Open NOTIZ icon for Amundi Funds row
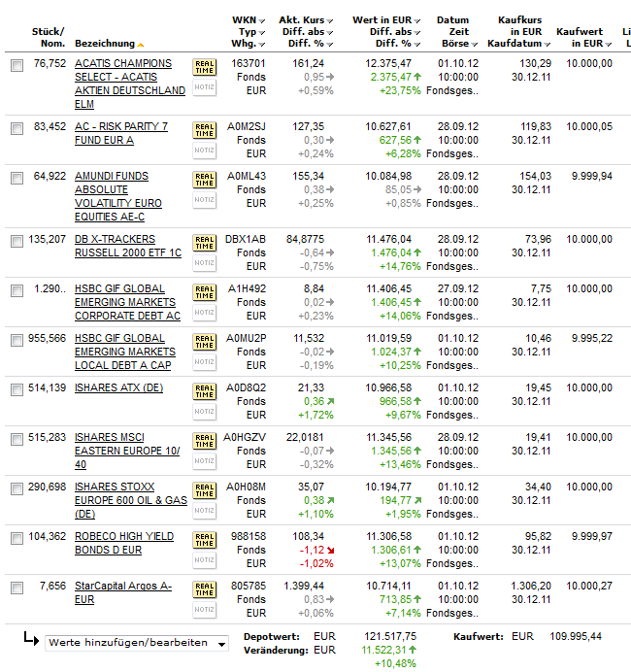Viewport: 631px width, 672px height. point(204,200)
